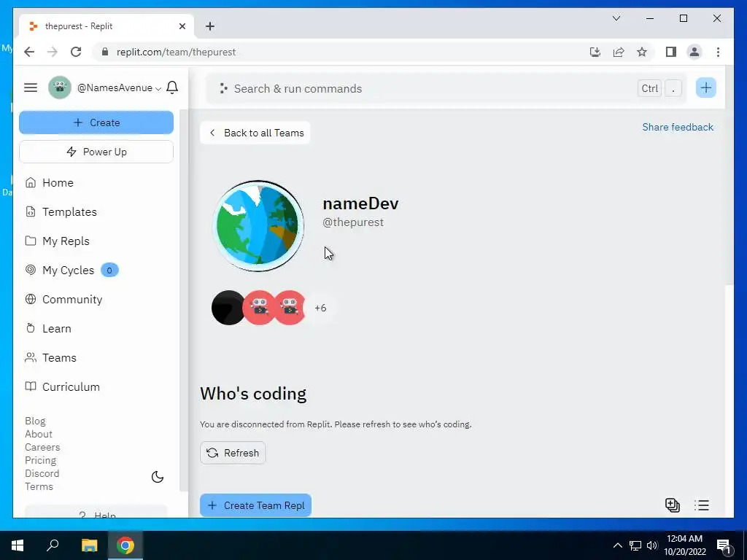
Task: Click the install app icon in address bar
Action: pos(595,52)
